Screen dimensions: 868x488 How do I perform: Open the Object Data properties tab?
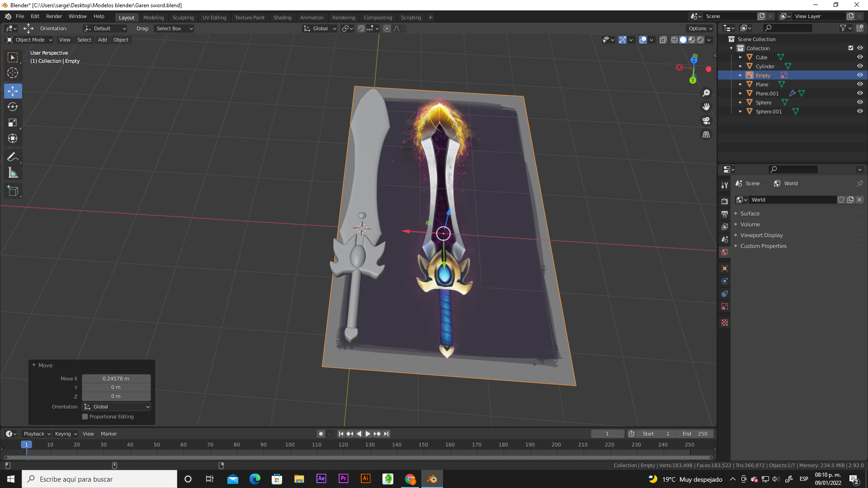pyautogui.click(x=725, y=306)
